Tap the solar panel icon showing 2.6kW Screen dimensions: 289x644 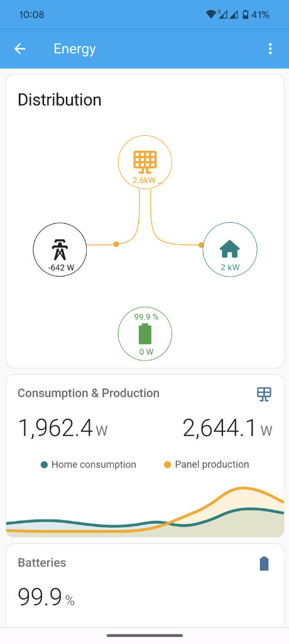pyautogui.click(x=145, y=162)
